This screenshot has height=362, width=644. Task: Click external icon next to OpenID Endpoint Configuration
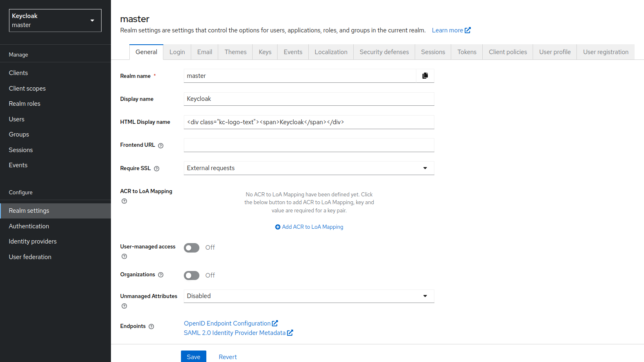click(275, 323)
